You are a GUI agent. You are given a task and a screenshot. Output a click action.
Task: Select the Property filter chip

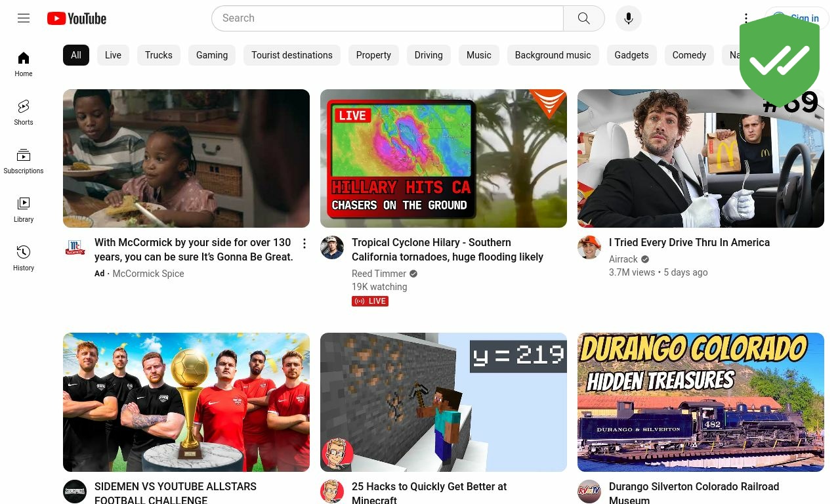pyautogui.click(x=373, y=55)
